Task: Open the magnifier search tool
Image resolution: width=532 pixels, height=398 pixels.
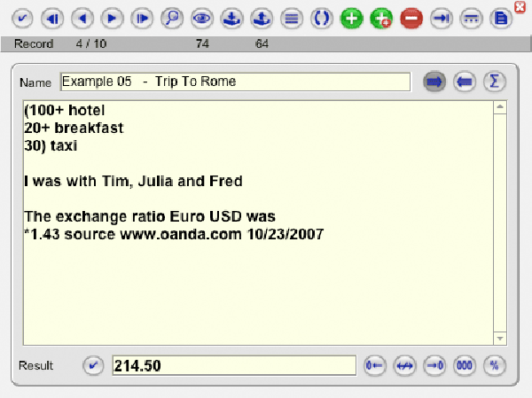Action: pos(172,19)
